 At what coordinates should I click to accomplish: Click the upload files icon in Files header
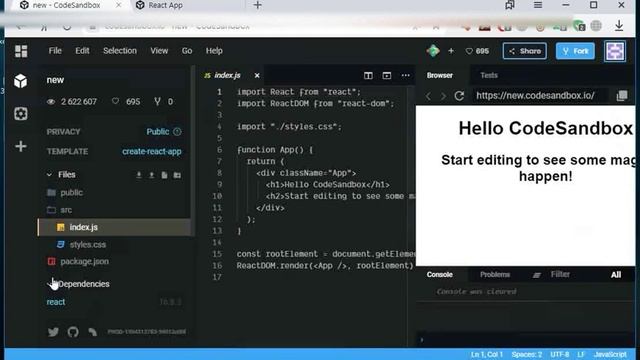(x=151, y=175)
